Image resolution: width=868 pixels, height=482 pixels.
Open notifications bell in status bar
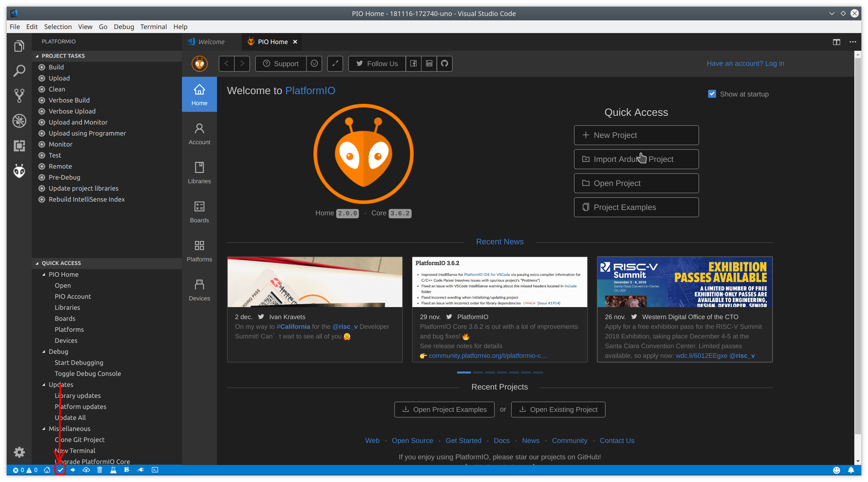[x=851, y=470]
